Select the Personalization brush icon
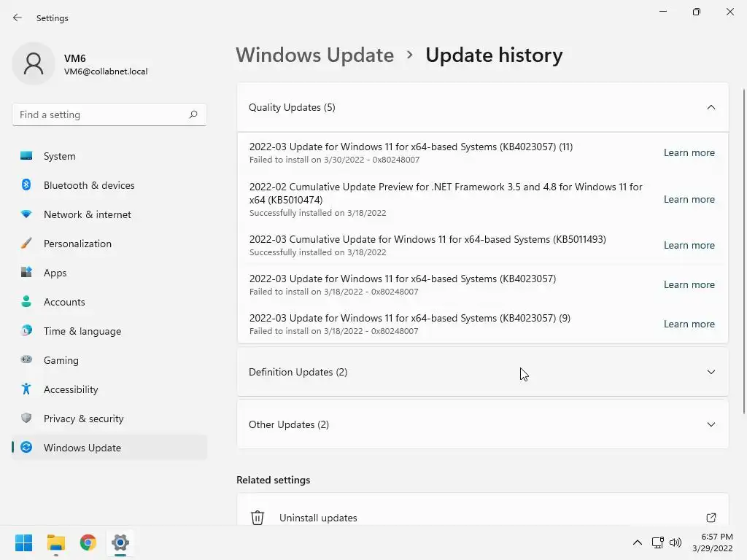The width and height of the screenshot is (747, 560). point(26,244)
